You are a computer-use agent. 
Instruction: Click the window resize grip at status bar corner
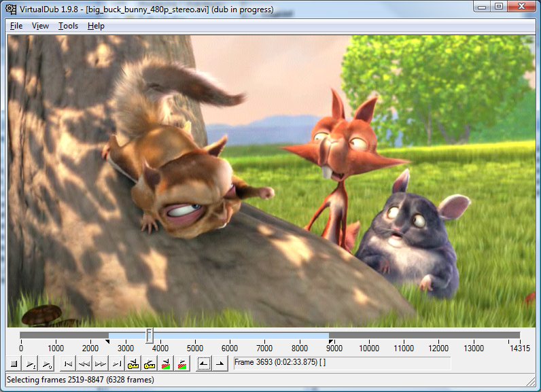[530, 381]
